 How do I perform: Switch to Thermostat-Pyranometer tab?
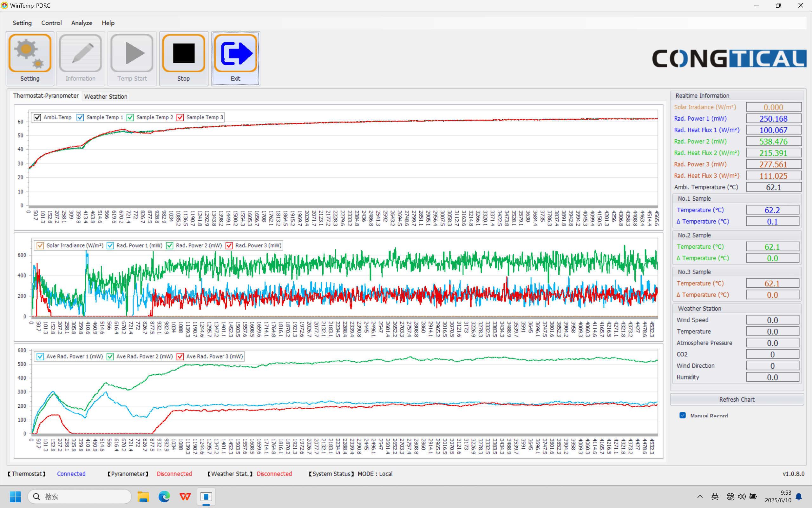pos(46,96)
